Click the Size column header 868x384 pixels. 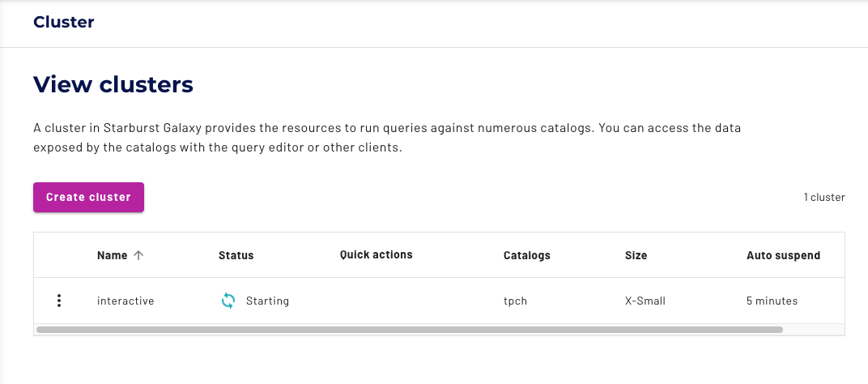point(636,255)
